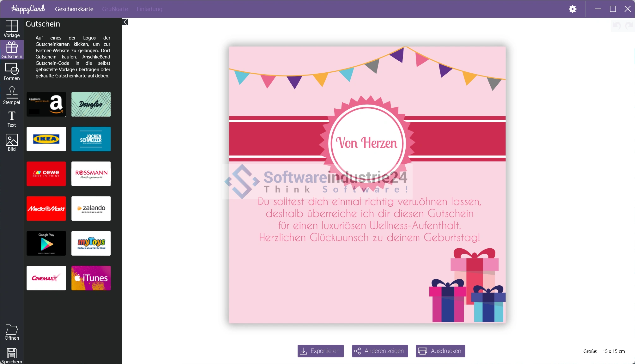Open settings with the gear icon

tap(572, 9)
